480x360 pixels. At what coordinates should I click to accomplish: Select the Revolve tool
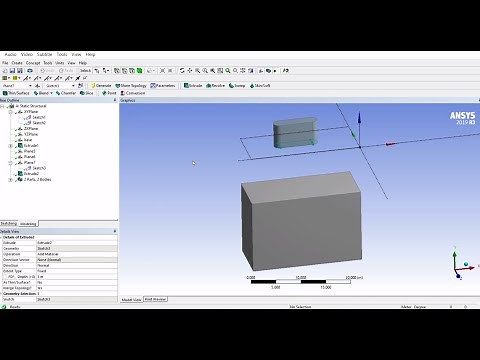215,86
